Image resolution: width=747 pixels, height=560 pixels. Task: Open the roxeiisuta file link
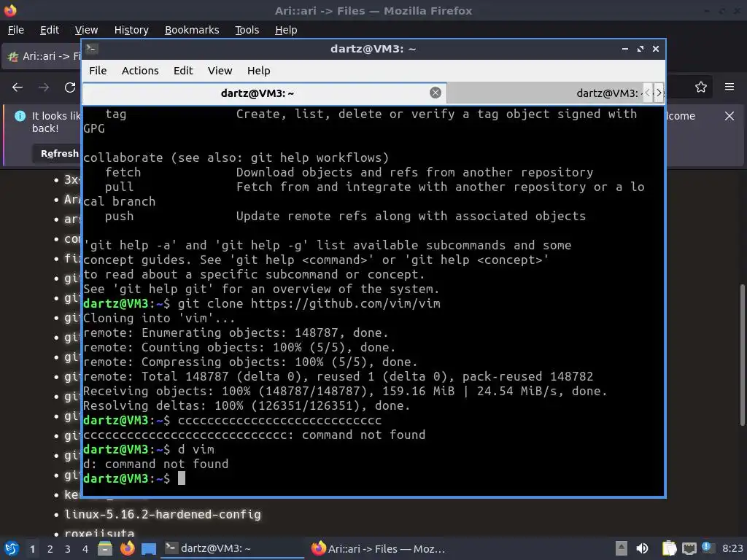coord(99,534)
